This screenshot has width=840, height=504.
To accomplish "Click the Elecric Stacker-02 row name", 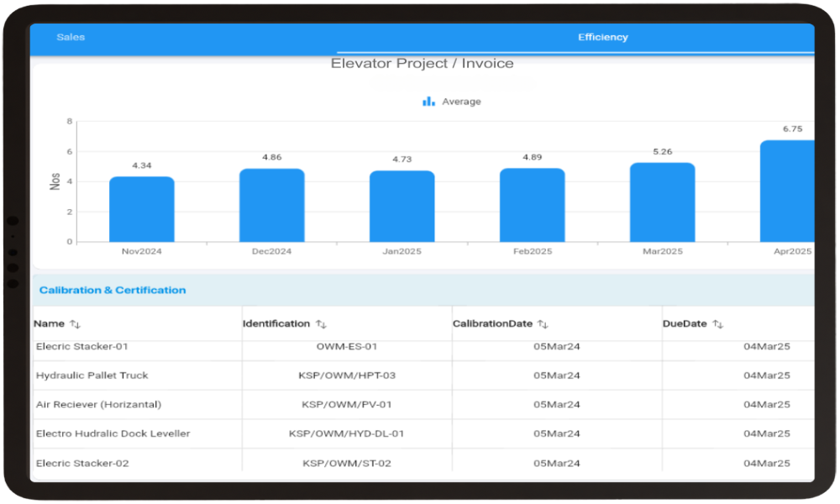I will 82,464.
